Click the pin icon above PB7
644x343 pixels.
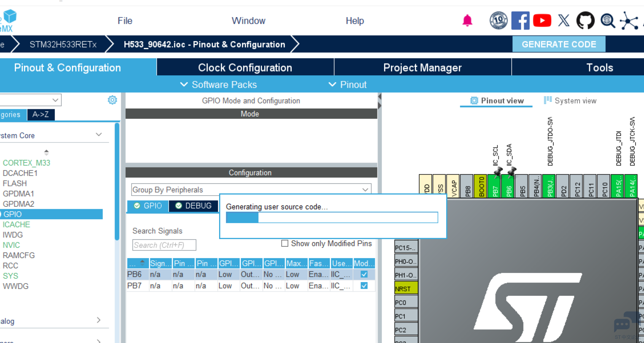point(498,172)
